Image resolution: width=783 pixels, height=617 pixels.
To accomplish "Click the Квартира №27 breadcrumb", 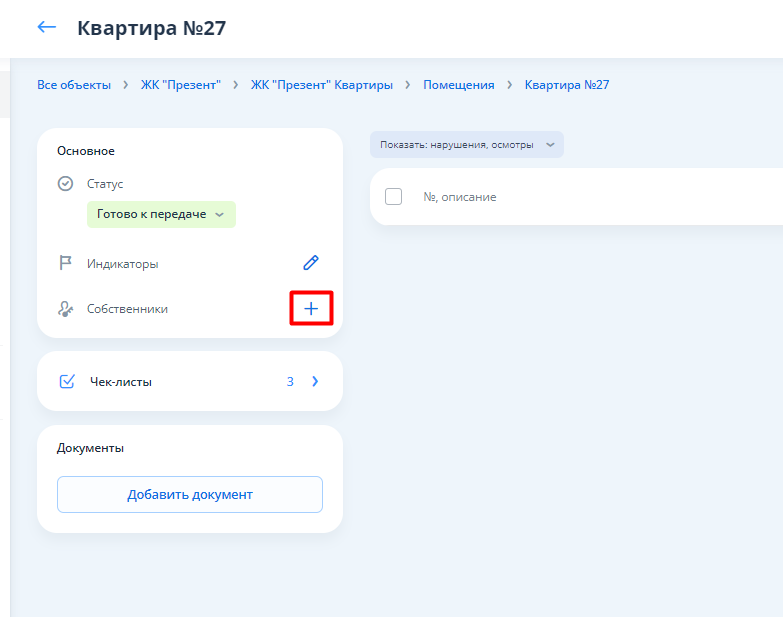I will (x=567, y=85).
